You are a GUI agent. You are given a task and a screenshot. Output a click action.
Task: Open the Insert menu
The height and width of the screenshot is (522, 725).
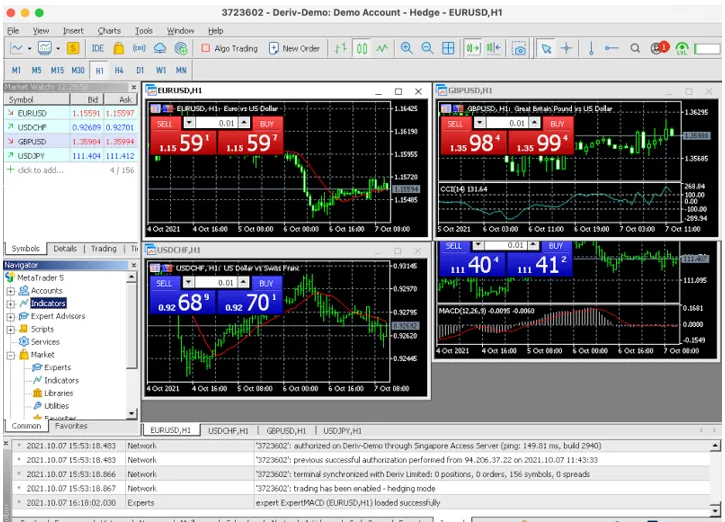coord(73,31)
